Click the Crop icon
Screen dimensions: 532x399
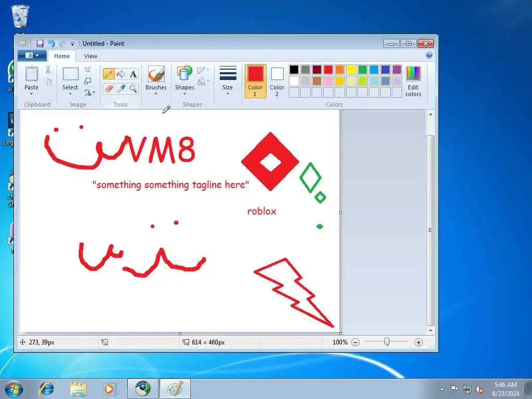[87, 70]
